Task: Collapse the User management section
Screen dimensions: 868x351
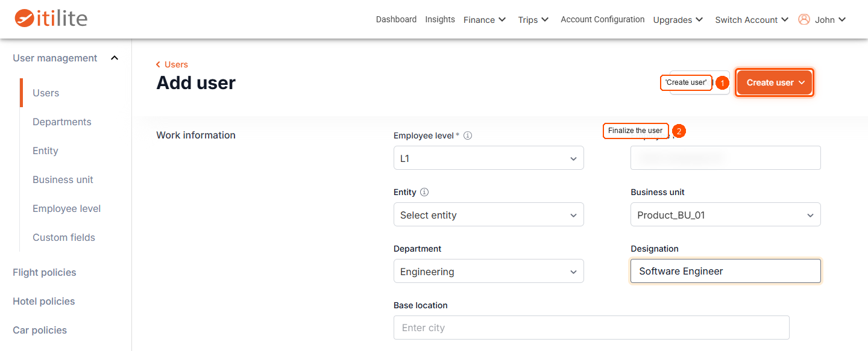Action: (x=115, y=58)
